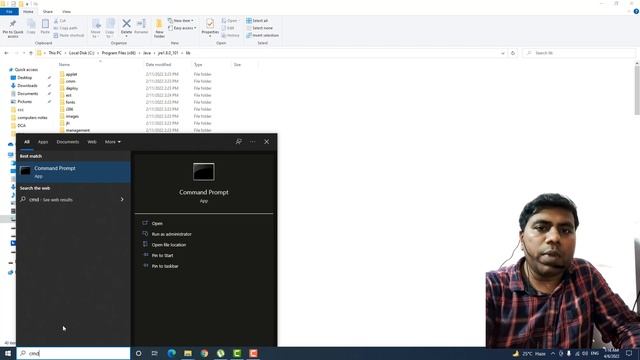Show hidden system tray icons chevron
Viewport: 640px width, 360px height.
[553, 353]
